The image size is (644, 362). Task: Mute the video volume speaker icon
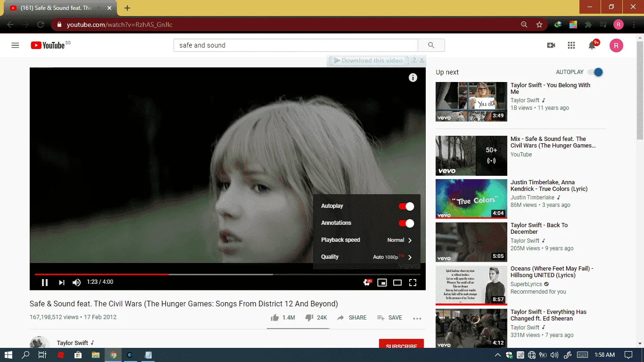click(76, 282)
